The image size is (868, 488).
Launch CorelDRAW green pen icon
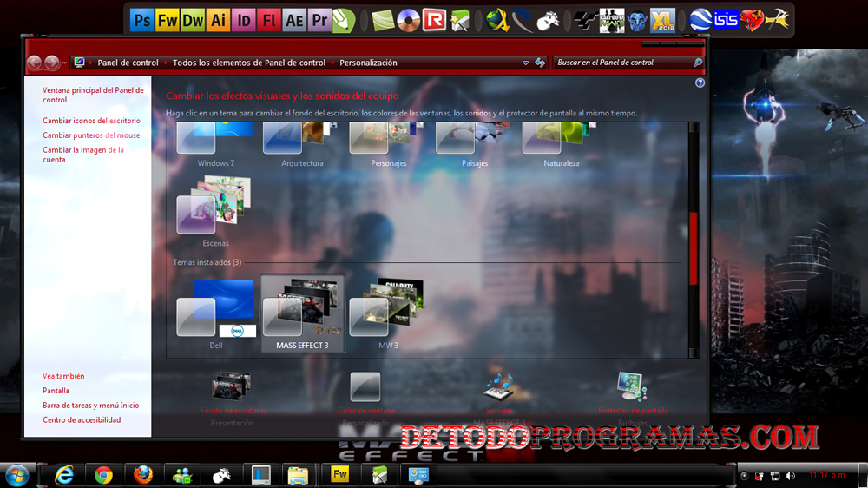344,21
